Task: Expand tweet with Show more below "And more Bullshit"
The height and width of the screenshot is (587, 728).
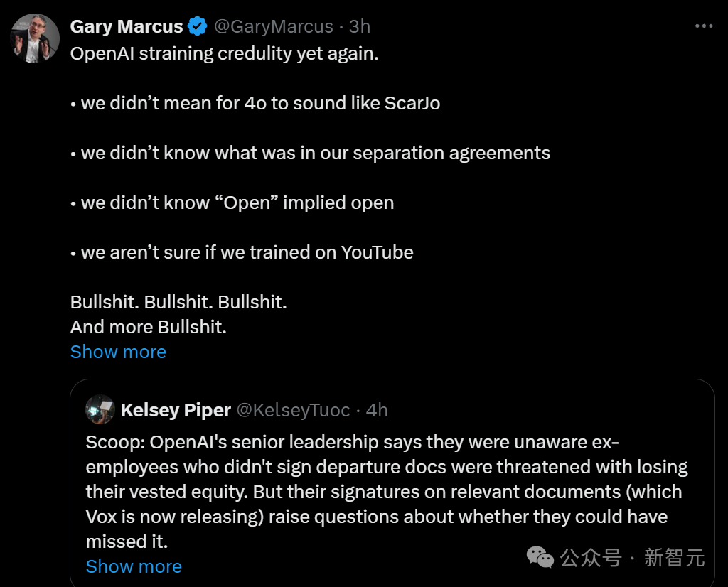Action: point(118,352)
